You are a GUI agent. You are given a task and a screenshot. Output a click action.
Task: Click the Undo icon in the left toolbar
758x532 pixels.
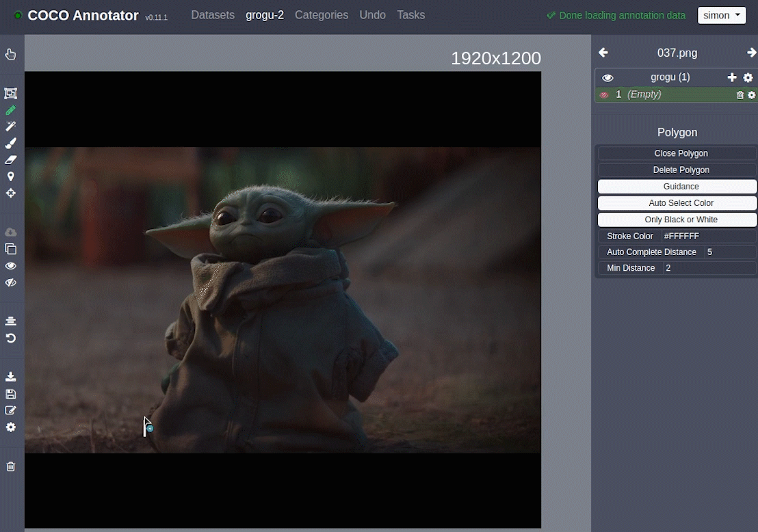coord(11,338)
